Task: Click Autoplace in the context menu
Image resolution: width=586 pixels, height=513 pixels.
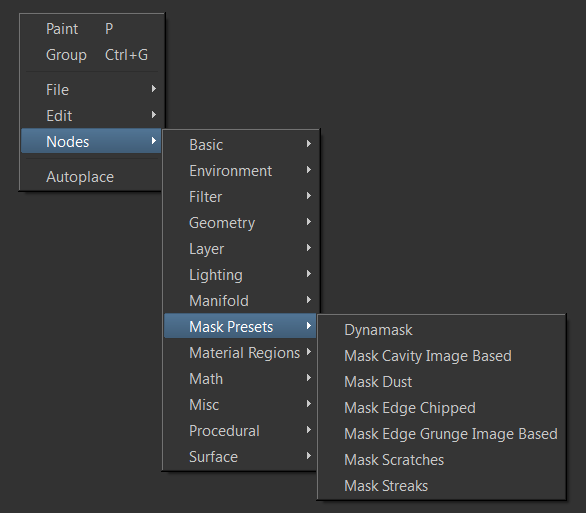Action: 92,177
